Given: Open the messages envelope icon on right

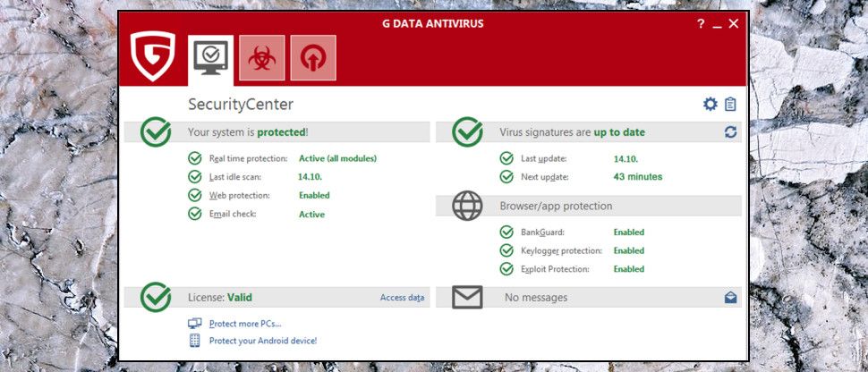Looking at the screenshot, I should pyautogui.click(x=730, y=298).
